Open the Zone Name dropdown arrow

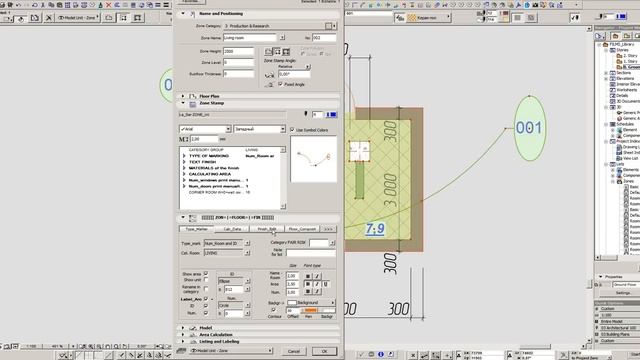(282, 38)
